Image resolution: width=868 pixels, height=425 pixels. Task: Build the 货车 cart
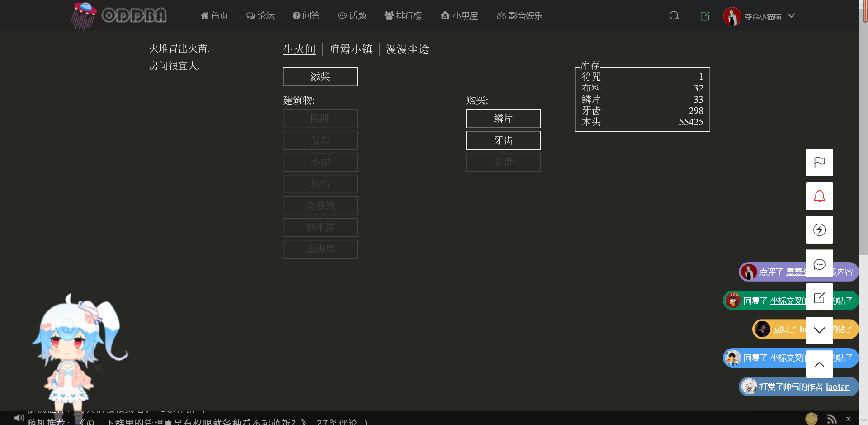(x=320, y=140)
